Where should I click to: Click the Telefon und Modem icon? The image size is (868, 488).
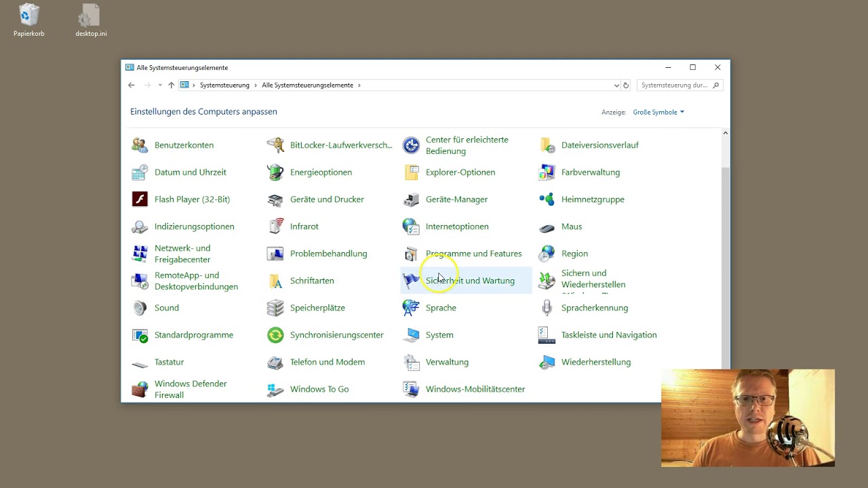click(275, 362)
